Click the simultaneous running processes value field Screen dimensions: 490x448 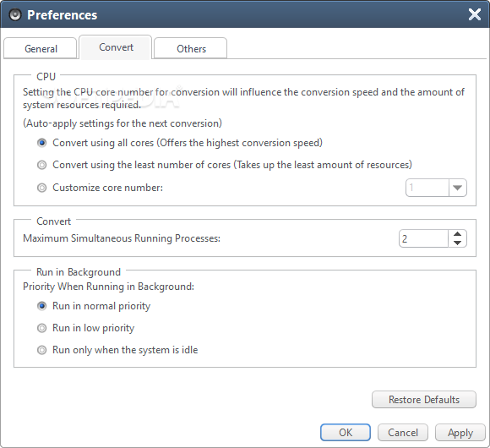point(423,238)
